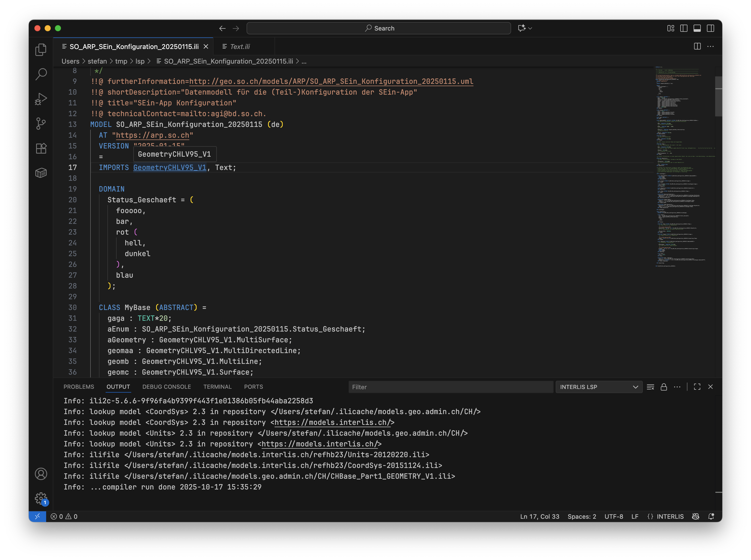The image size is (751, 560).
Task: Open the breadcrumb ellipsis after the file name
Action: tap(304, 61)
